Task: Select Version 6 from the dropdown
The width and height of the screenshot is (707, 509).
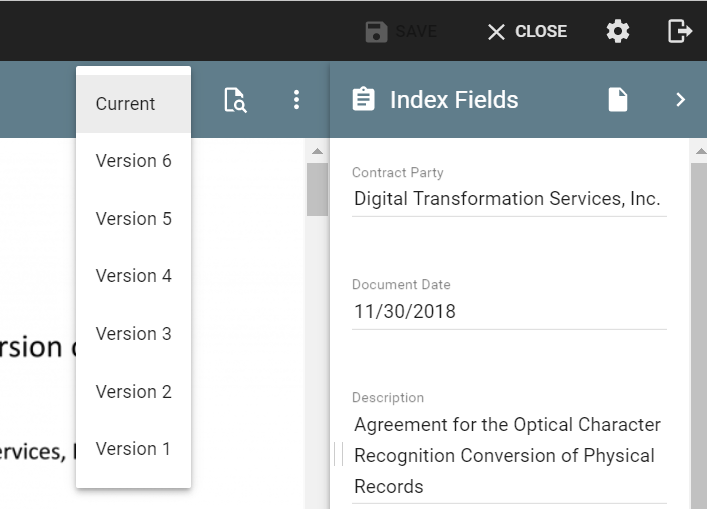Action: tap(133, 161)
